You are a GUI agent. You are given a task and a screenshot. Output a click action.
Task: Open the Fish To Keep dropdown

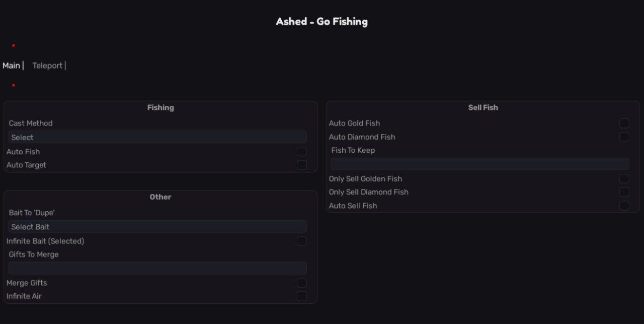[x=479, y=164]
